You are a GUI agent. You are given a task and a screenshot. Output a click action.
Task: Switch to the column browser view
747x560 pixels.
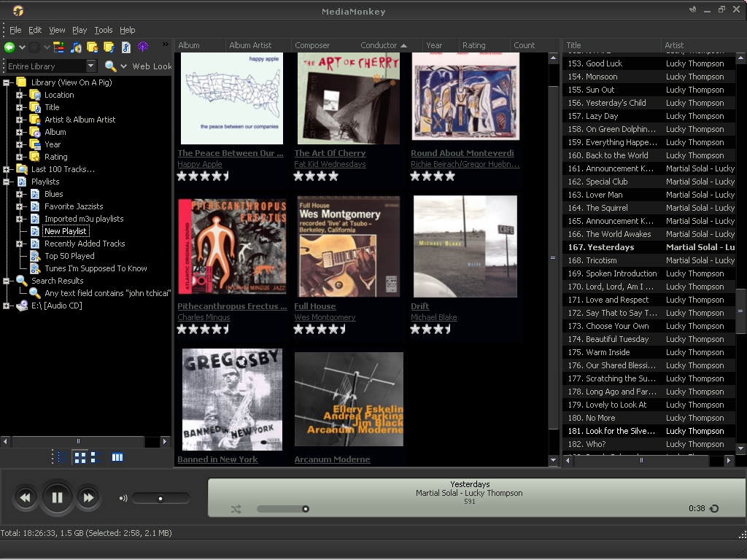point(117,457)
